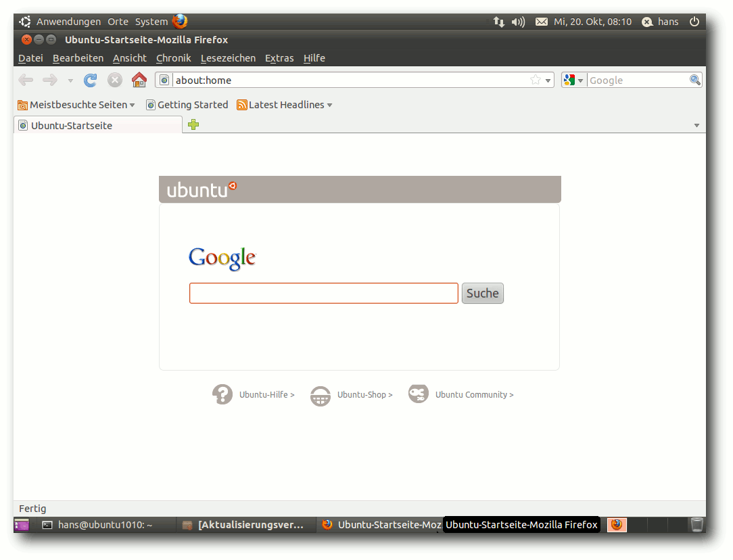
Task: List all tabs dropdown arrow
Action: (696, 125)
